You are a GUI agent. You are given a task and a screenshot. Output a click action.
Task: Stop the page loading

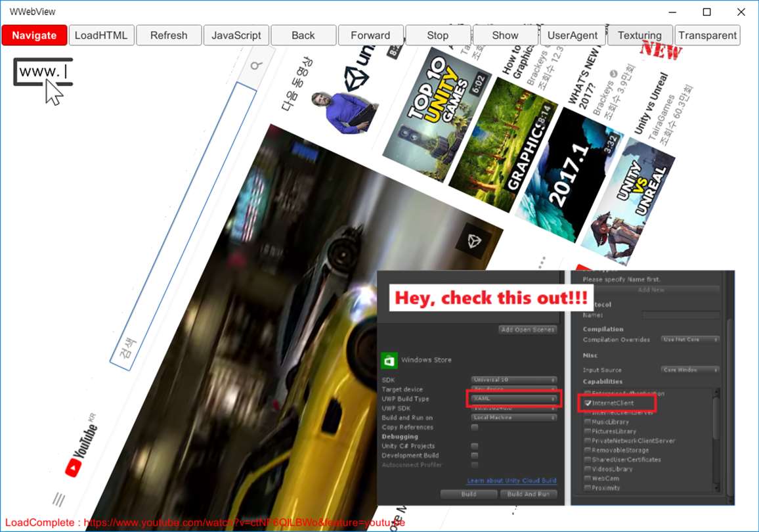point(437,35)
